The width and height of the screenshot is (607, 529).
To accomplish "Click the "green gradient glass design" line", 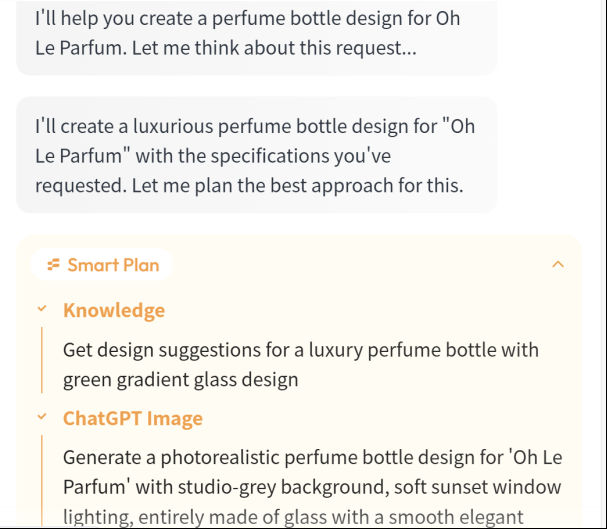I will tap(180, 380).
